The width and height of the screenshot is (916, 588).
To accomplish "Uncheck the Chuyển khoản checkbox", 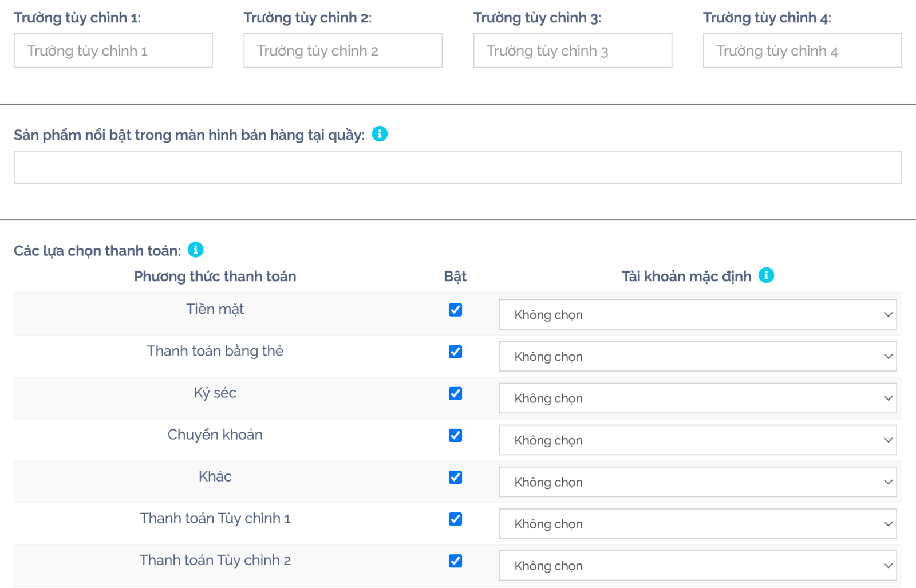I will click(455, 435).
